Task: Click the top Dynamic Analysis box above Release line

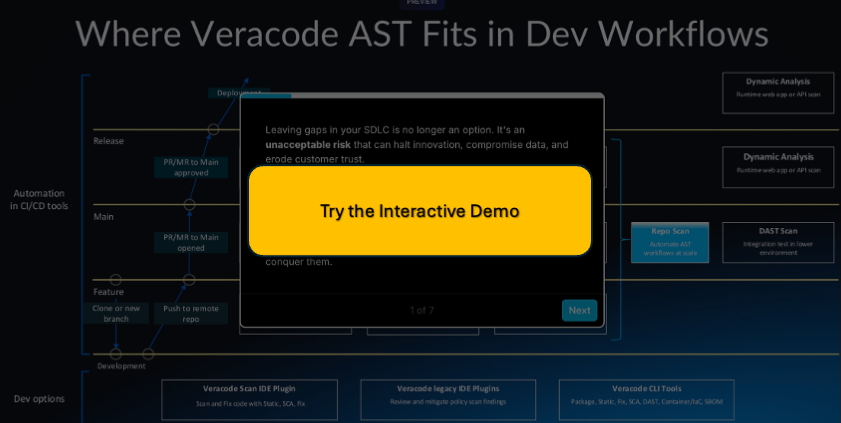Action: pos(778,93)
